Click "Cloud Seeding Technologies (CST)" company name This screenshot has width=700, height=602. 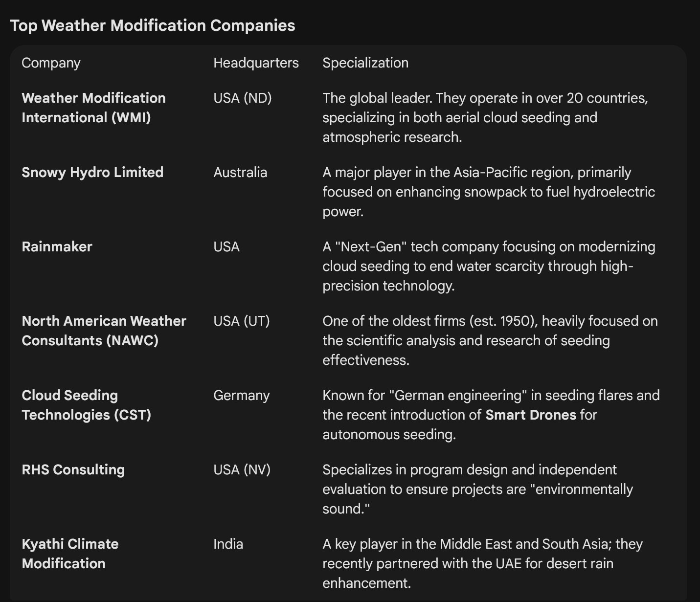87,405
